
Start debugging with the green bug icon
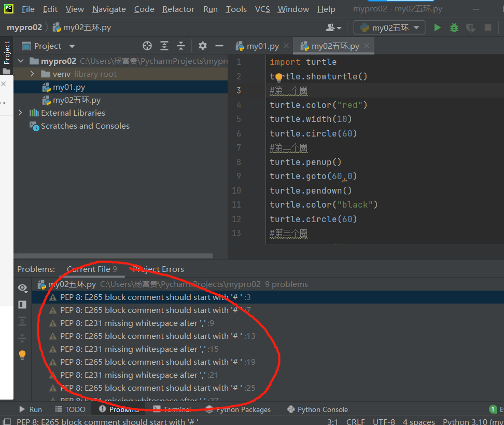(x=454, y=28)
